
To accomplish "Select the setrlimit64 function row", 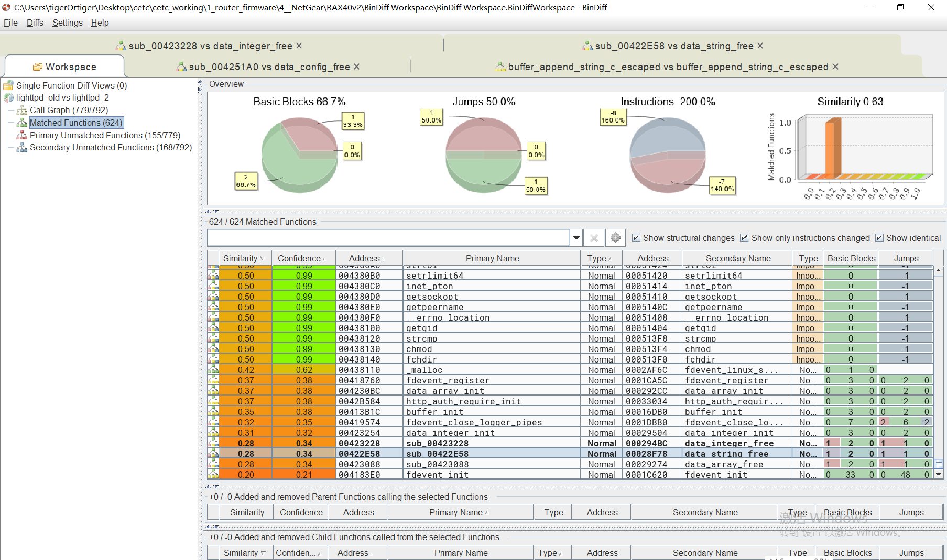I will point(570,276).
